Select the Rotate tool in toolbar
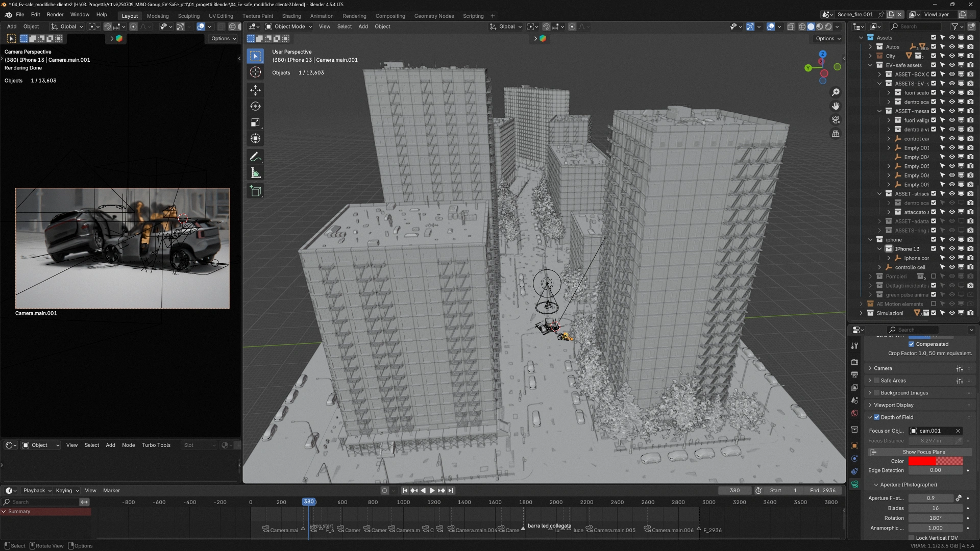The height and width of the screenshot is (551, 980). (256, 106)
